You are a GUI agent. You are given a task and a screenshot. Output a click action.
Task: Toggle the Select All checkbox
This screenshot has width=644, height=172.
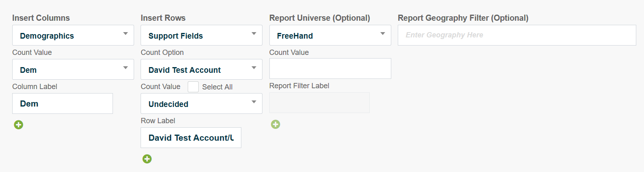[x=193, y=87]
